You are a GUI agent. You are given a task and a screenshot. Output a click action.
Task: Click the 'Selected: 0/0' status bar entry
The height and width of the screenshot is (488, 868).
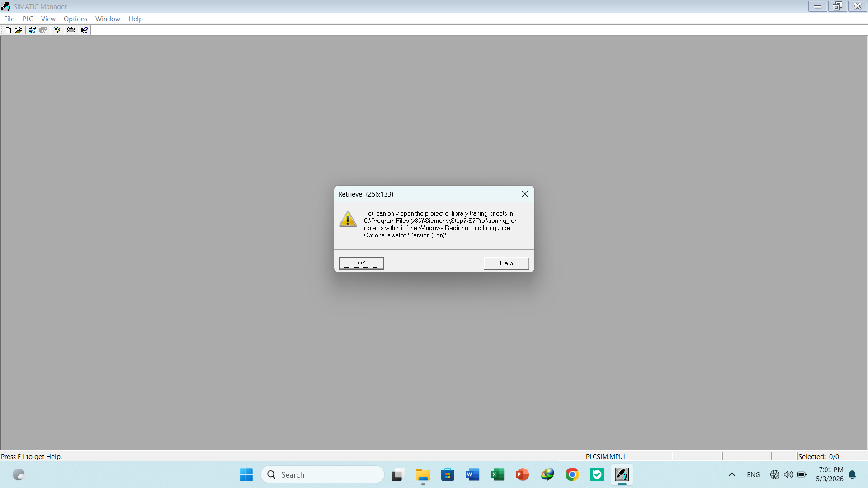tap(818, 457)
